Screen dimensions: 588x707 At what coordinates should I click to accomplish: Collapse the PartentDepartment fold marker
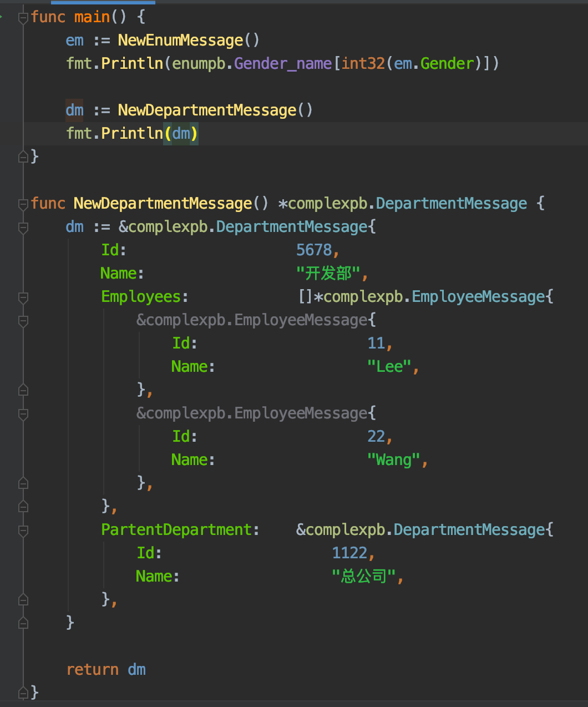pyautogui.click(x=23, y=531)
